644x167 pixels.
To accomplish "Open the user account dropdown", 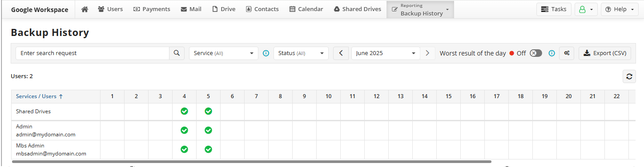I will coord(586,9).
